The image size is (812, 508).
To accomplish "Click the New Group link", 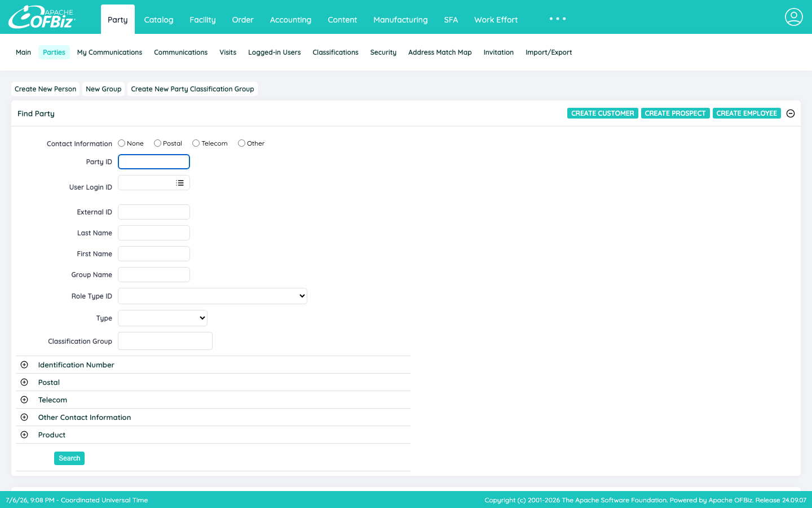I will (x=104, y=89).
